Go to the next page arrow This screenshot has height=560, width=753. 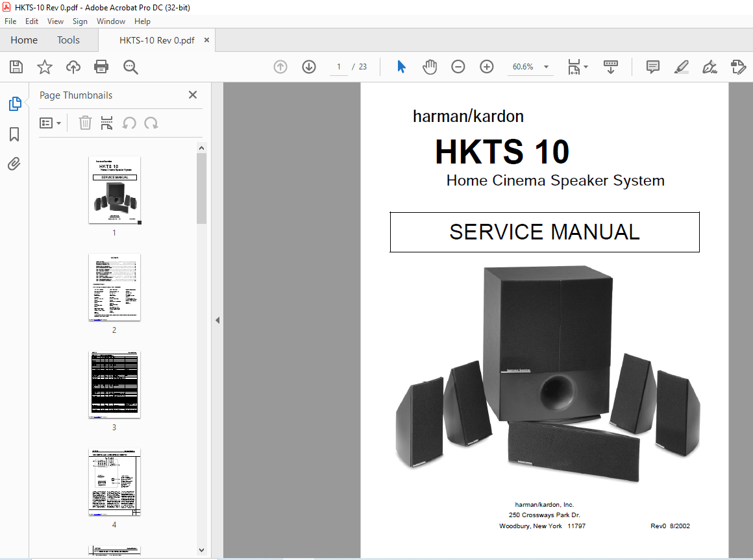point(309,67)
